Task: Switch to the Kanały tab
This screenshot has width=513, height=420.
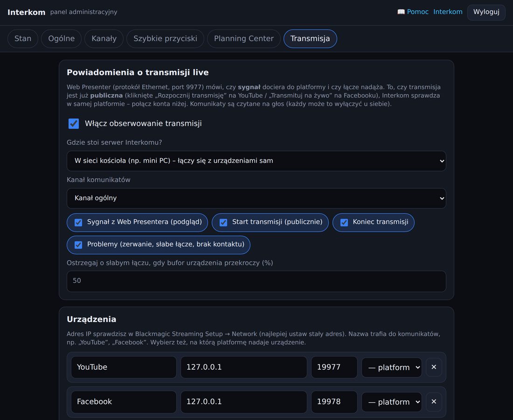Action: [x=104, y=39]
